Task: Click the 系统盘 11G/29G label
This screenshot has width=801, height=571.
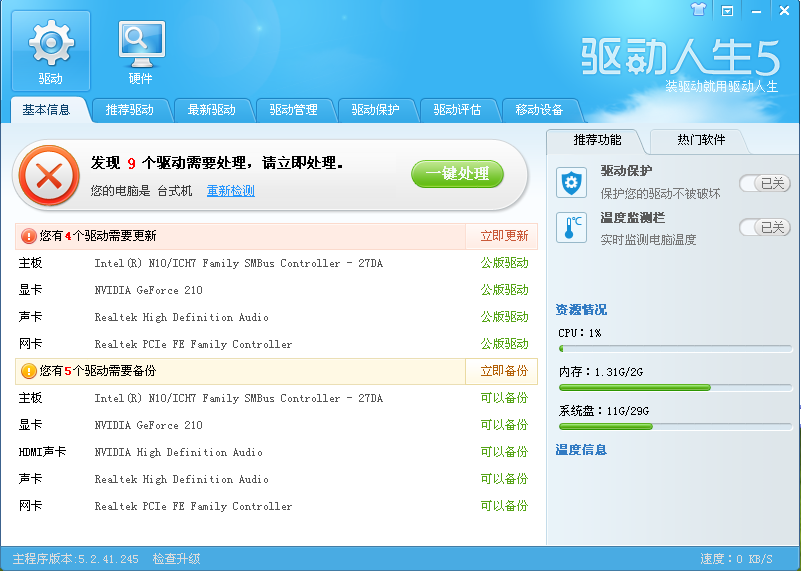Action: tap(604, 411)
